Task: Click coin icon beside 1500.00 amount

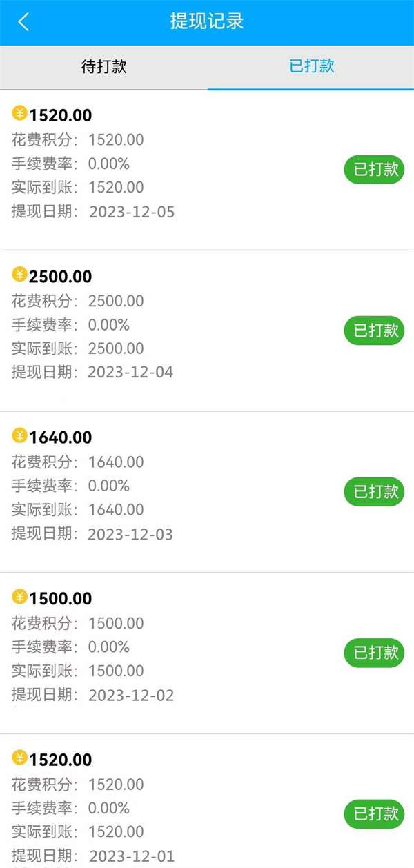Action: (x=19, y=597)
